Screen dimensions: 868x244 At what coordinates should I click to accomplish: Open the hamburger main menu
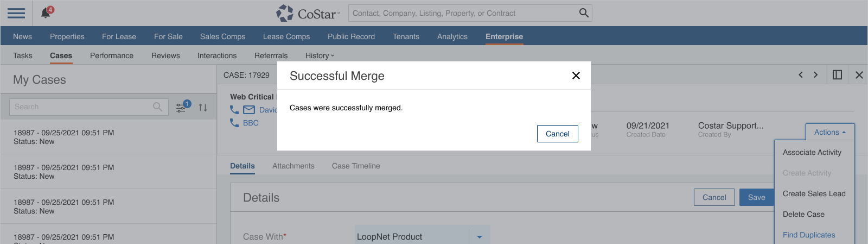click(x=16, y=13)
